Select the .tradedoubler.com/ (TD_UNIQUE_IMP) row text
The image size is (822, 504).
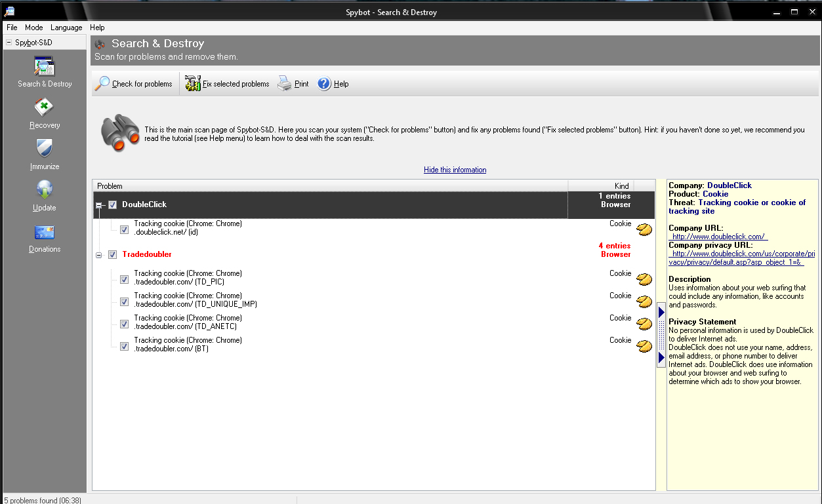click(195, 304)
